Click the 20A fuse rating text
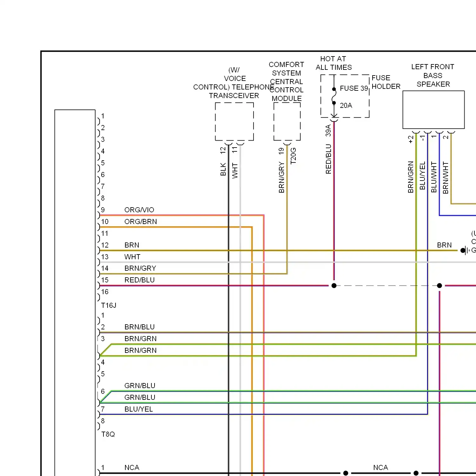 [x=346, y=105]
